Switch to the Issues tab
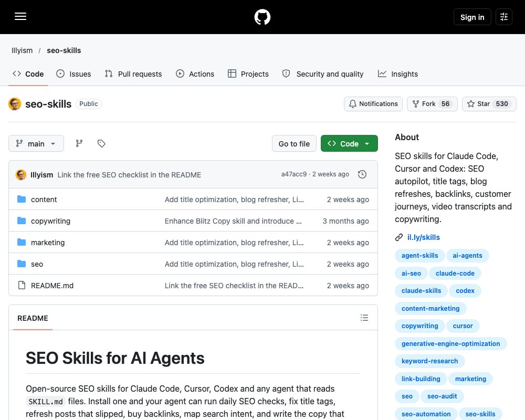 [73, 74]
